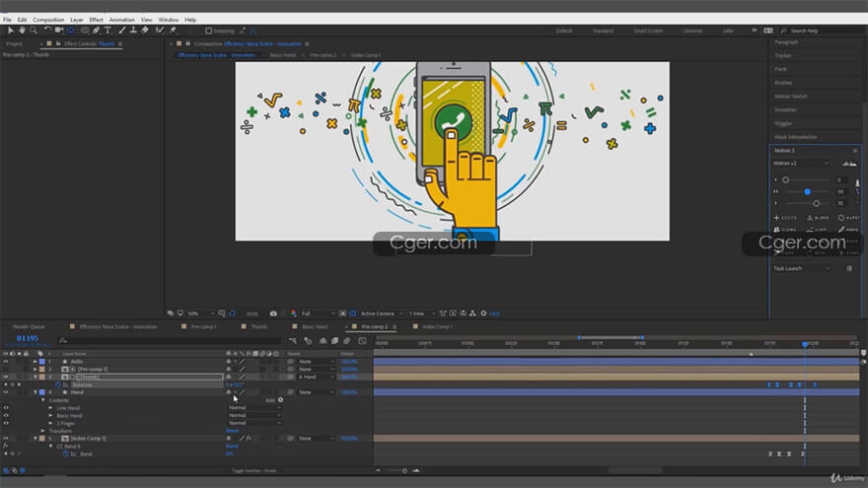Adjust the bottom Motion 2 slider handle

[816, 203]
